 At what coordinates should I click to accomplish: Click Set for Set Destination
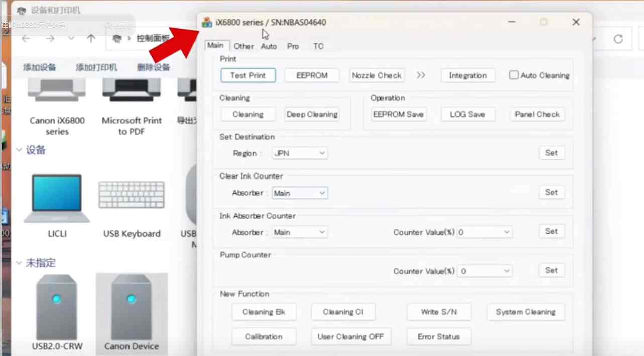coord(552,153)
